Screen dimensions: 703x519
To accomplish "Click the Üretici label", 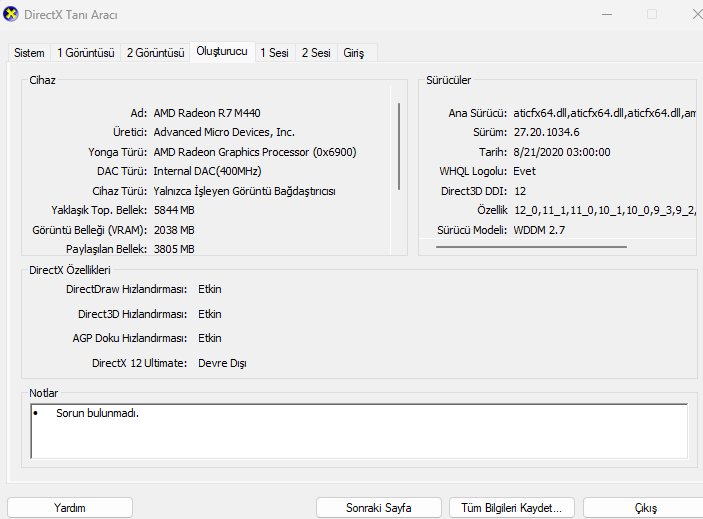I will click(x=130, y=132).
